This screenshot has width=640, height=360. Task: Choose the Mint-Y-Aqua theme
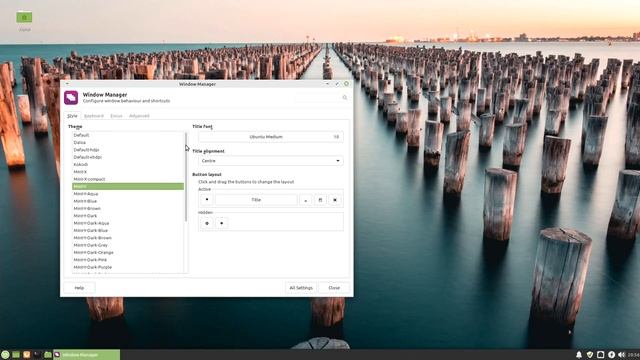[x=128, y=194]
